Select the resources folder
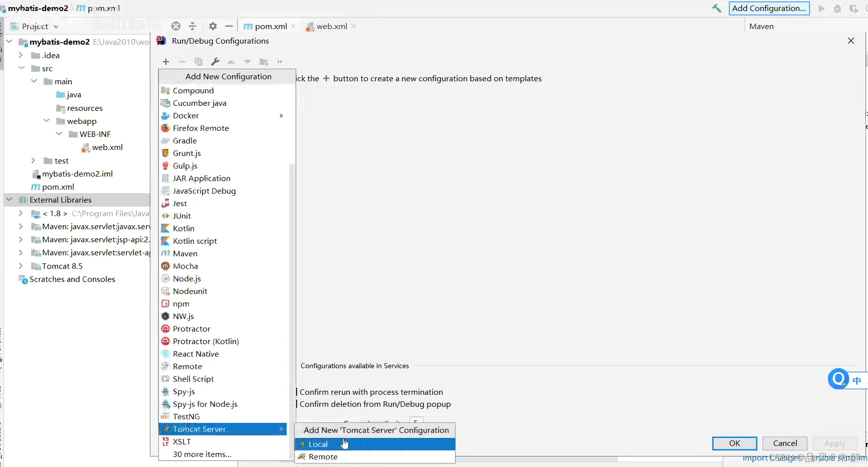 coord(79,108)
